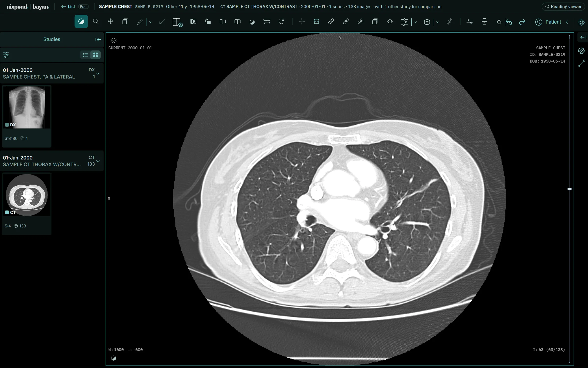
Task: Click the line segment tool in right sidebar
Action: point(581,63)
